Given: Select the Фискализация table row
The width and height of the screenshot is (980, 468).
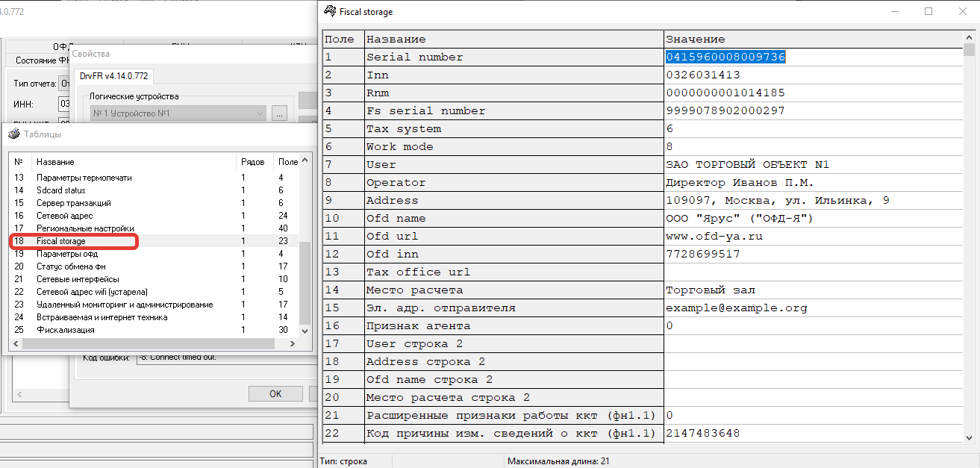Looking at the screenshot, I should point(66,330).
